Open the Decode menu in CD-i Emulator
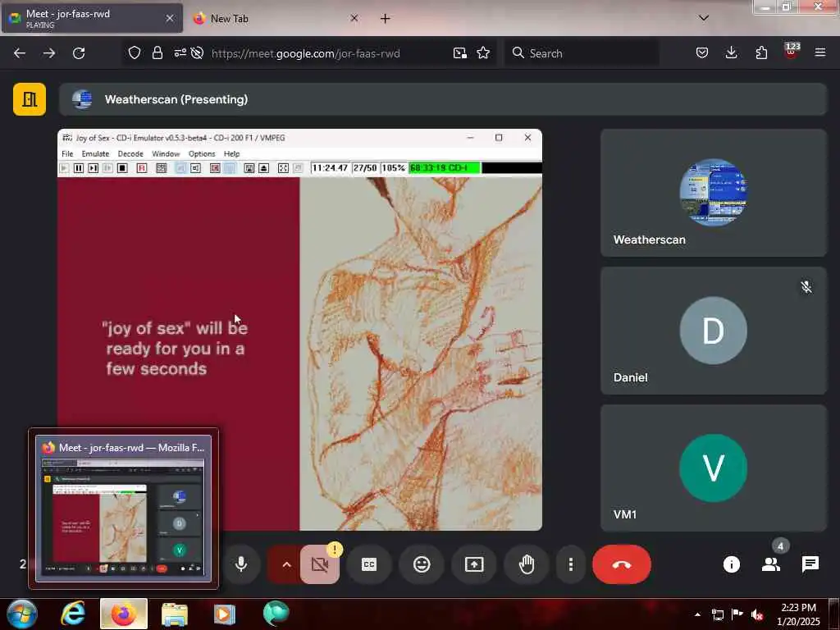The height and width of the screenshot is (630, 840). coord(130,153)
